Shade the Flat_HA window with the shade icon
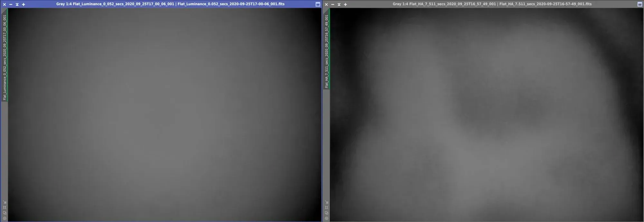The height and width of the screenshot is (222, 644). point(339,4)
